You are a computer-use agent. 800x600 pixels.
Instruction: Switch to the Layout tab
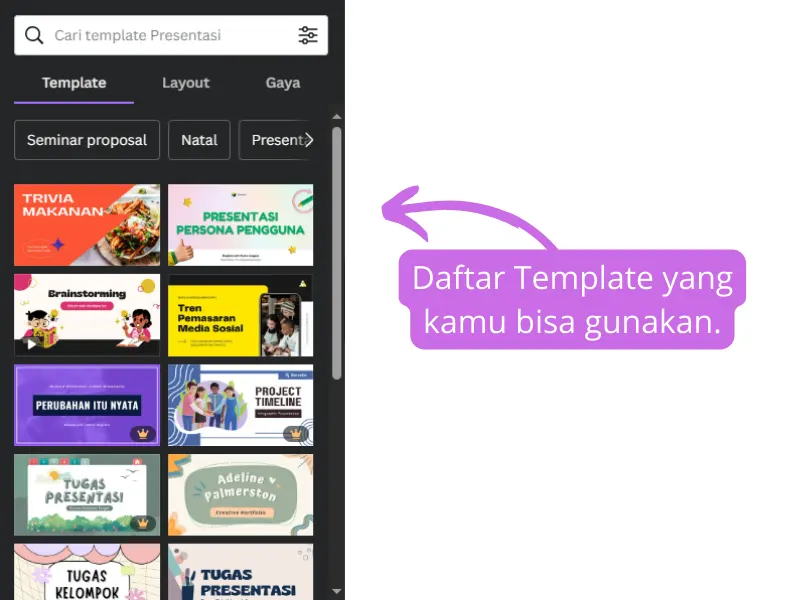[x=186, y=83]
